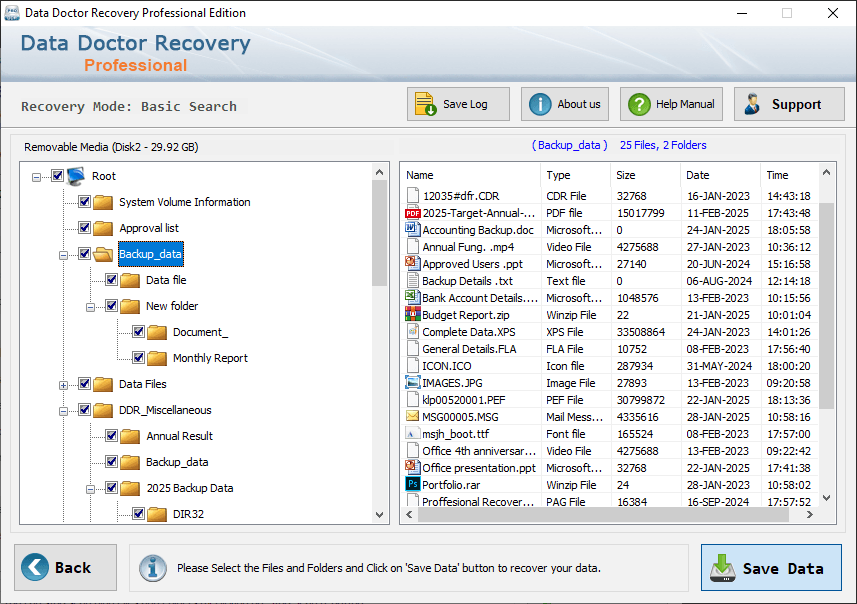Click the Winzip icon of Budget Report.zip
Image resolution: width=857 pixels, height=604 pixels.
click(413, 314)
